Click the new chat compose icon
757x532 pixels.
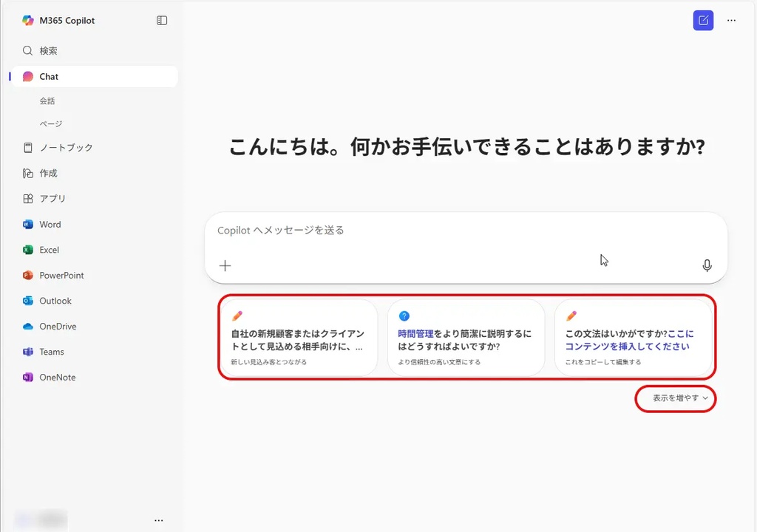[x=703, y=21]
